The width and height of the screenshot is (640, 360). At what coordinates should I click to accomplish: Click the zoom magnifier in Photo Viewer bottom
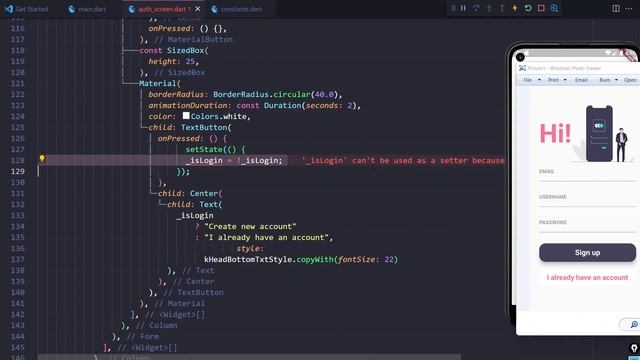pos(633,324)
